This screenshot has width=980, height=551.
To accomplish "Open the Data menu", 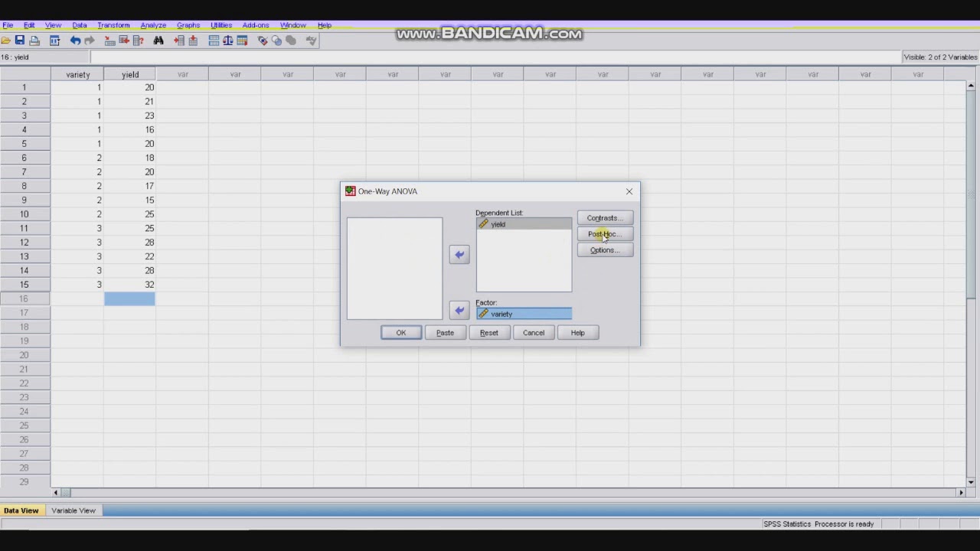I will 80,25.
